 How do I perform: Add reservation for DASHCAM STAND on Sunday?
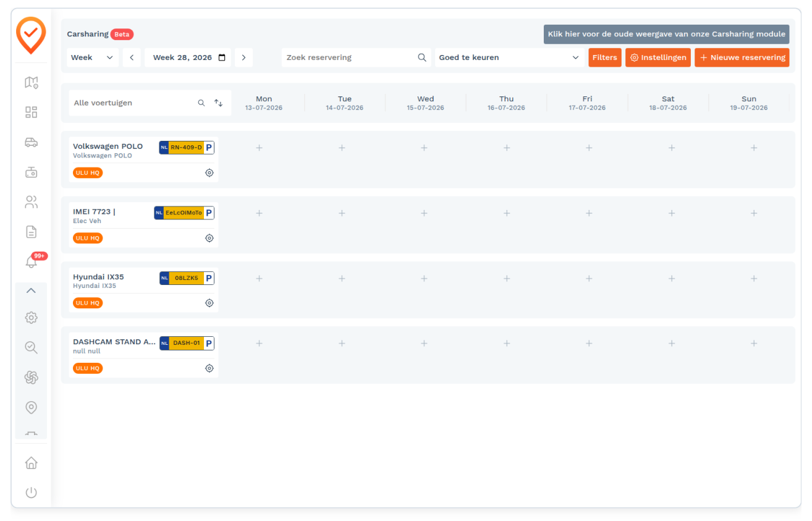(754, 343)
